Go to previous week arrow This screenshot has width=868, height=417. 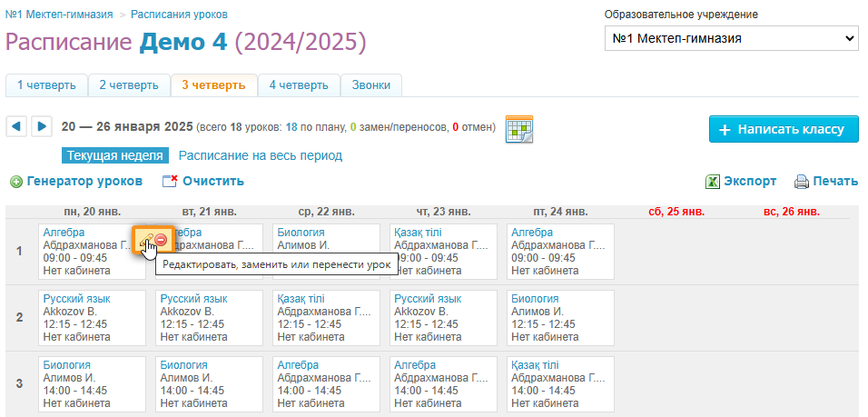pyautogui.click(x=15, y=126)
